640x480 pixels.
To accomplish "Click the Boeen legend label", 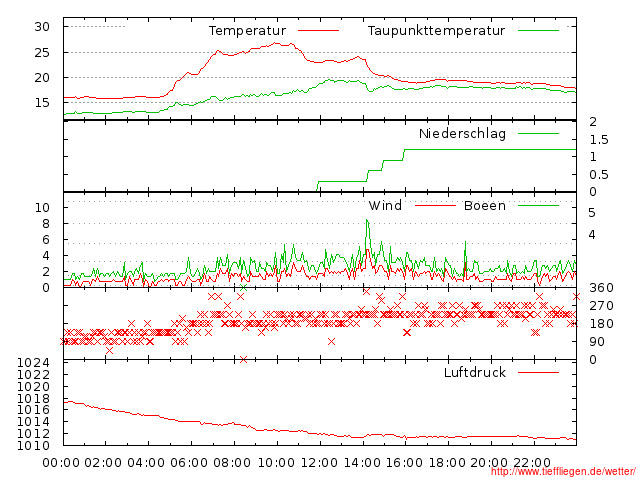I will pos(485,205).
